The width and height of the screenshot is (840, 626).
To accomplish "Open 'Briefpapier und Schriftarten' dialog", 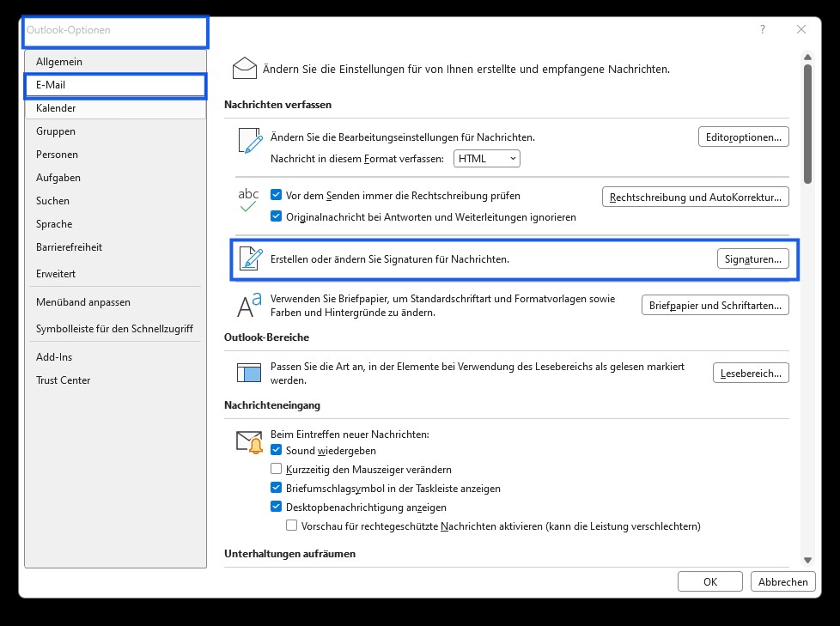I will [x=715, y=305].
